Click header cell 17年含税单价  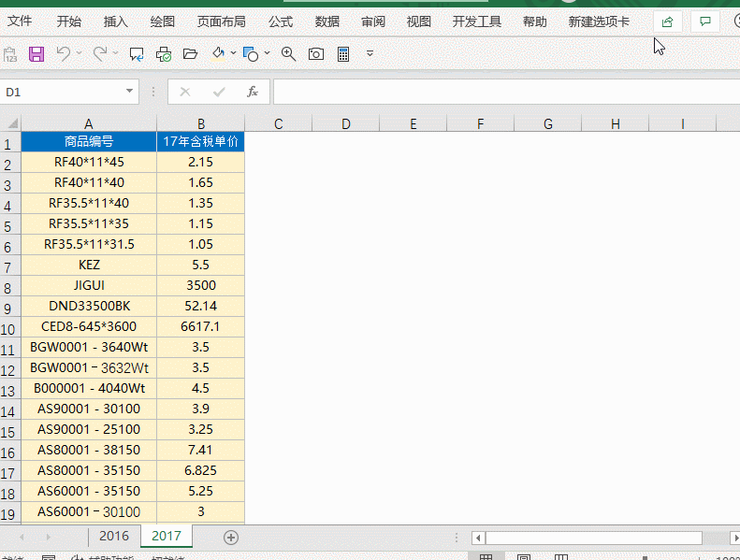pos(200,141)
